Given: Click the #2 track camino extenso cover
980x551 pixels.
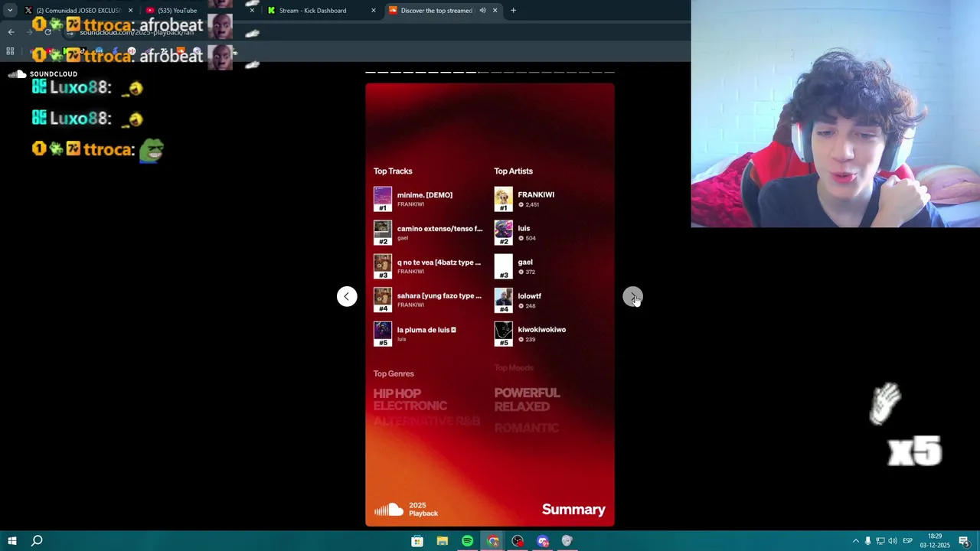Looking at the screenshot, I should (x=383, y=233).
